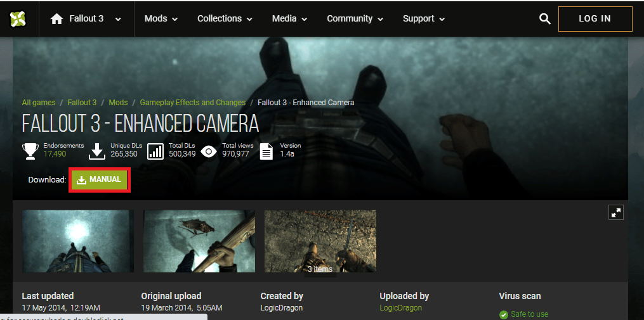Click the Created by name LogicDragon
644x320 pixels.
281,308
